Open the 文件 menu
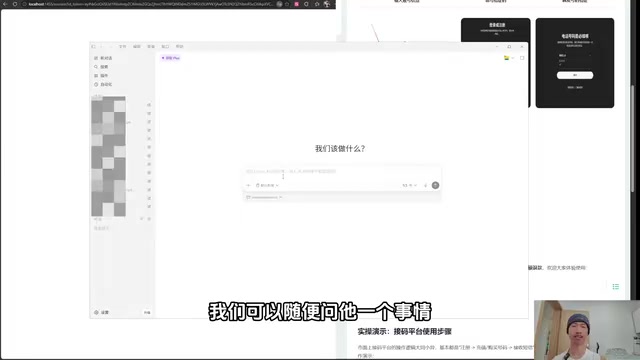Image resolution: width=640 pixels, height=360 pixels. point(122,47)
